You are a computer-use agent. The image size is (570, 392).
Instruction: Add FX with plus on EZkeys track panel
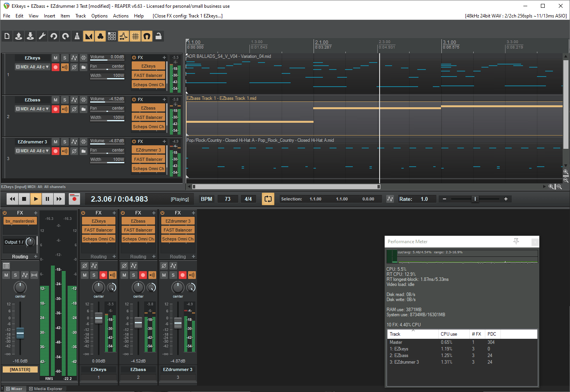pos(164,57)
